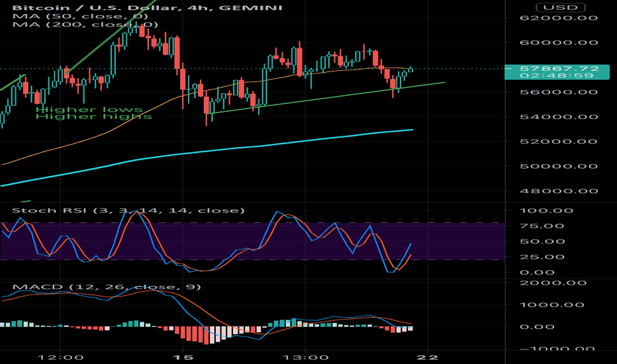Click the 'Higher lows' chart annotation
This screenshot has height=364, width=617.
89,109
